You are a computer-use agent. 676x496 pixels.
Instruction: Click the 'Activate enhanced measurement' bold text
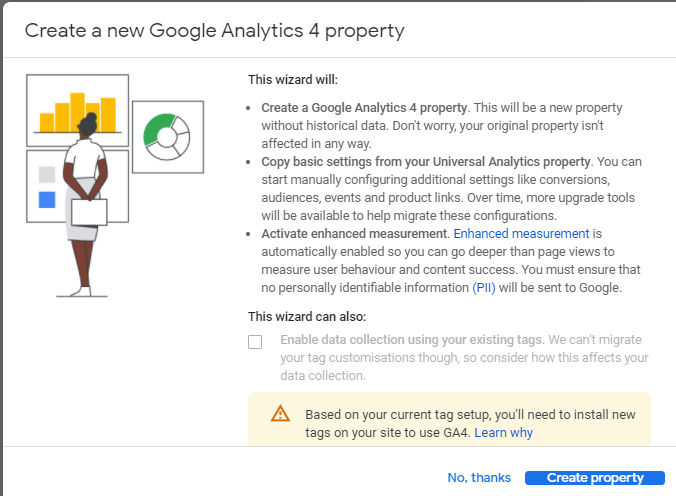pos(355,233)
